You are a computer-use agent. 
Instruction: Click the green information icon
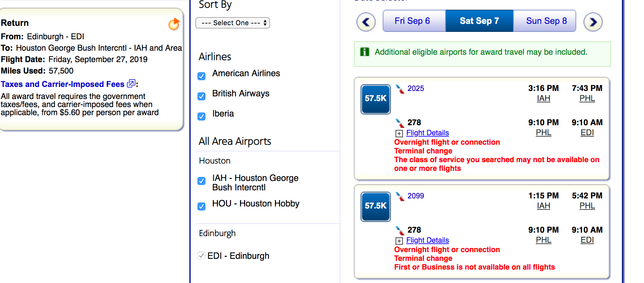(364, 52)
